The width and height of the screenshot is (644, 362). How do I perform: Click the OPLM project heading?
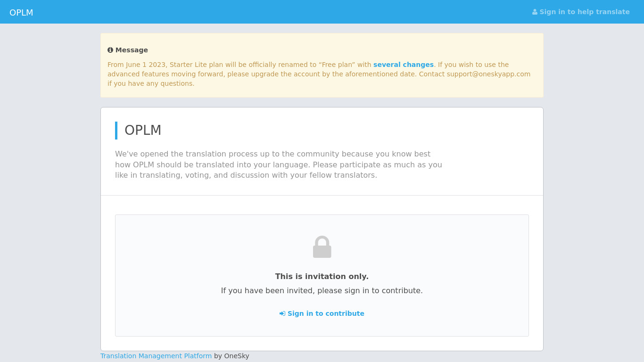tap(143, 131)
